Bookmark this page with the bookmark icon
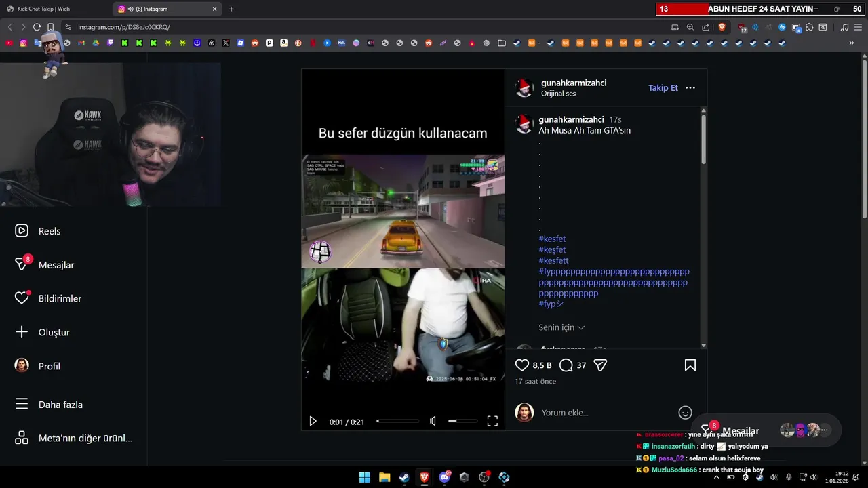The image size is (868, 488). point(50,27)
